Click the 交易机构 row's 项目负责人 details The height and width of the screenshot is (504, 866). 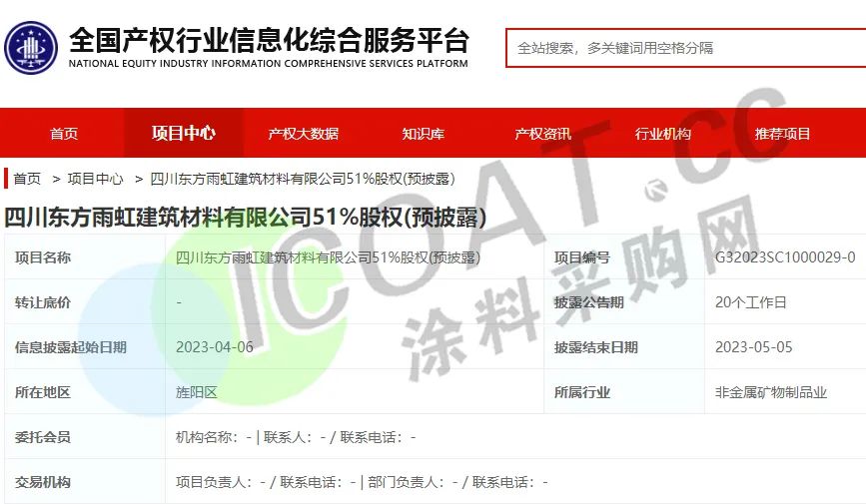362,482
